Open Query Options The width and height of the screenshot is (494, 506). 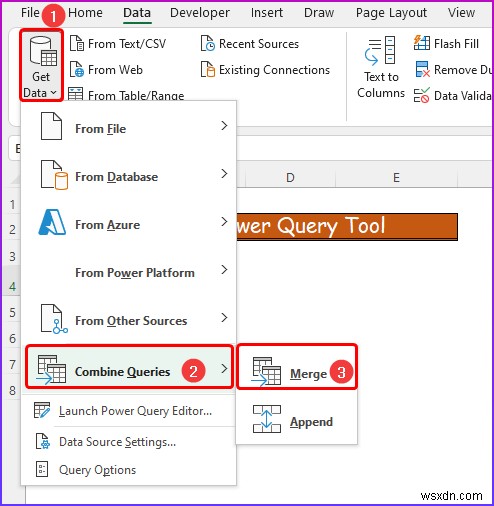coord(129,469)
